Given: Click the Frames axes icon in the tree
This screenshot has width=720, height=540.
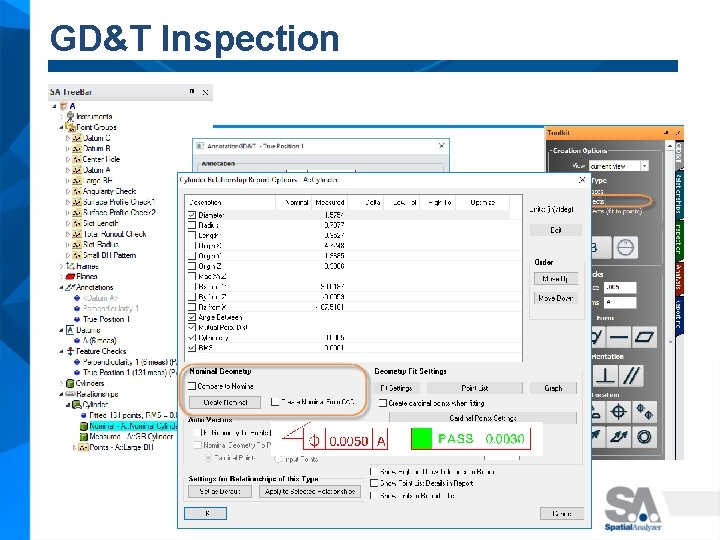Looking at the screenshot, I should [x=70, y=266].
